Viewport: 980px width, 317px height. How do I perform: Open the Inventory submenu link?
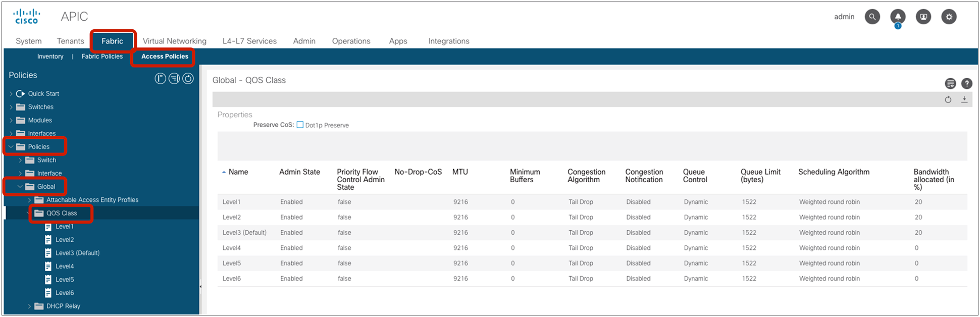pyautogui.click(x=50, y=57)
